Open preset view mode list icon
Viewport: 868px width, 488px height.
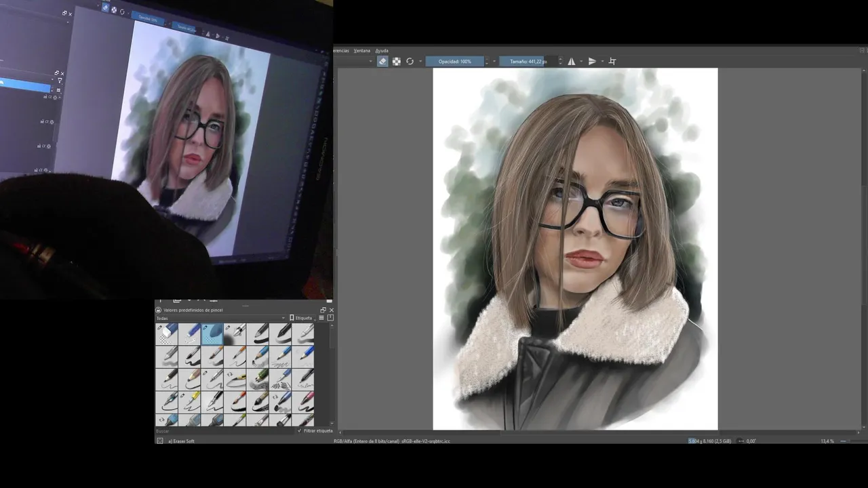[x=321, y=318]
